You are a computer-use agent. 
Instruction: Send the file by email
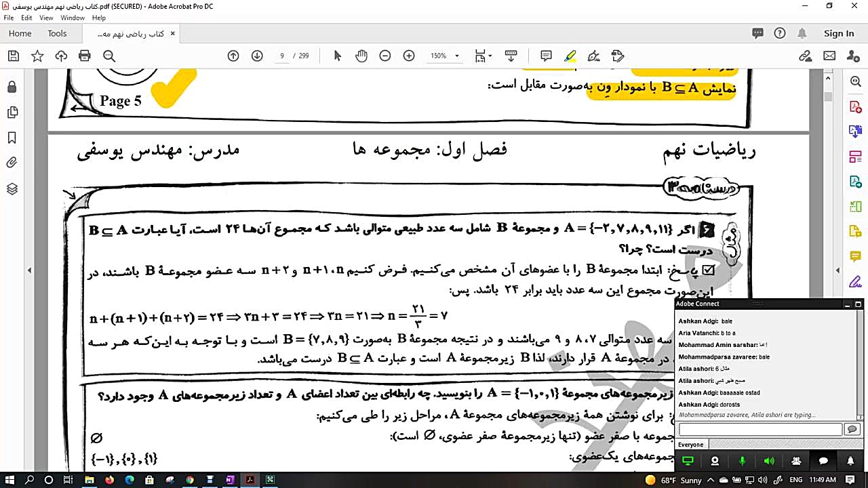[x=829, y=56]
